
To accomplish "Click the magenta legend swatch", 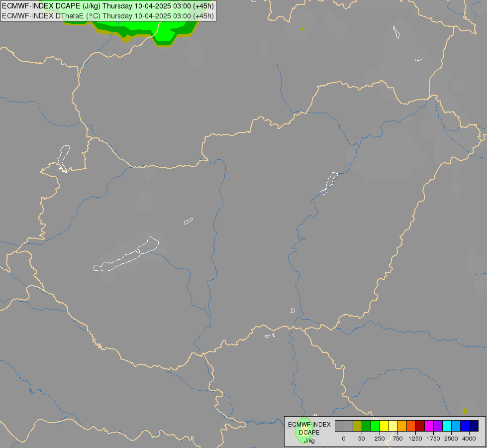I will tap(429, 426).
